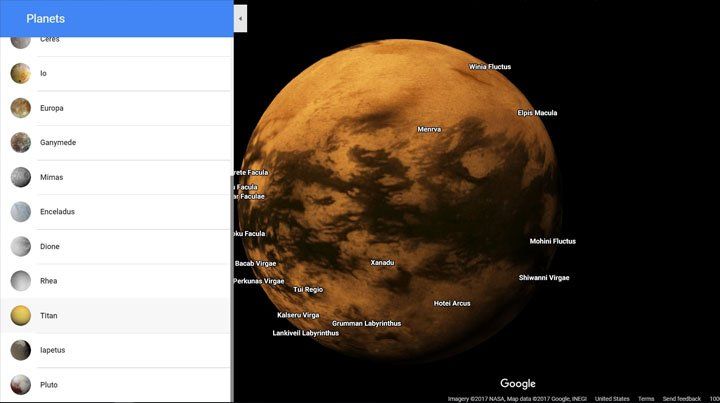Select the Dione moon icon
Image resolution: width=720 pixels, height=403 pixels.
click(20, 246)
